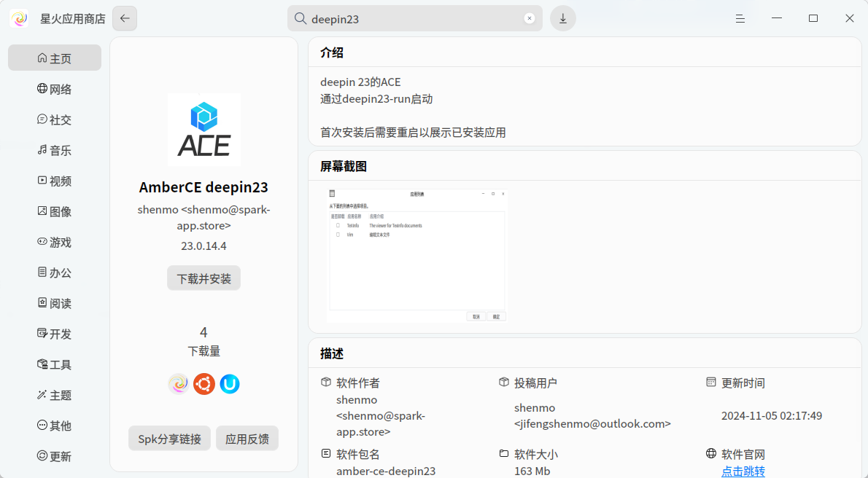
Task: Select the 游戏 games category
Action: [x=55, y=243]
